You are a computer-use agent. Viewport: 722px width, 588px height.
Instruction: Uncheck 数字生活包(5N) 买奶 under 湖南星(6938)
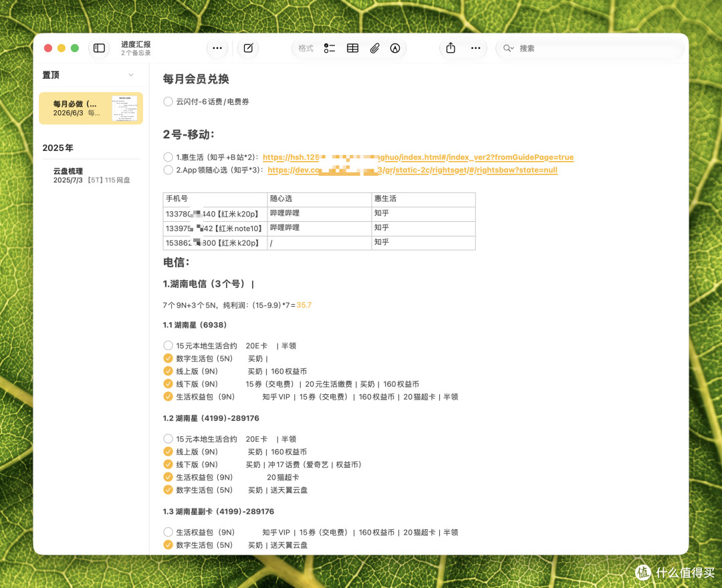[168, 358]
